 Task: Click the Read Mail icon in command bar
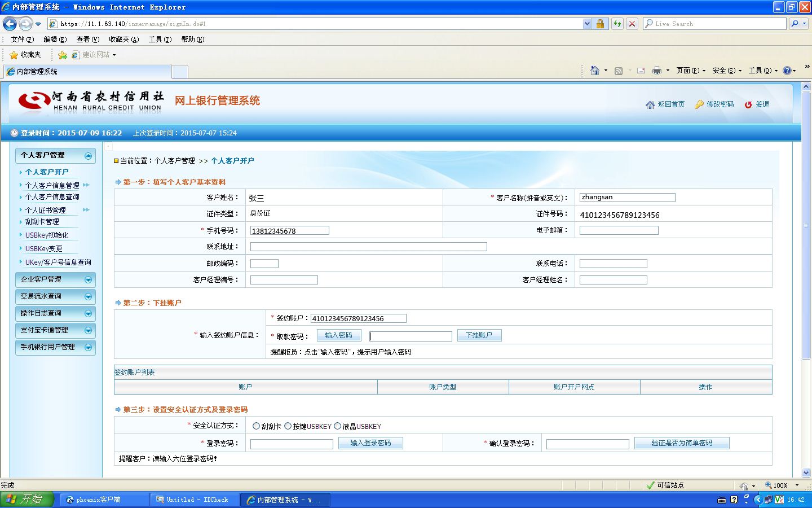641,71
